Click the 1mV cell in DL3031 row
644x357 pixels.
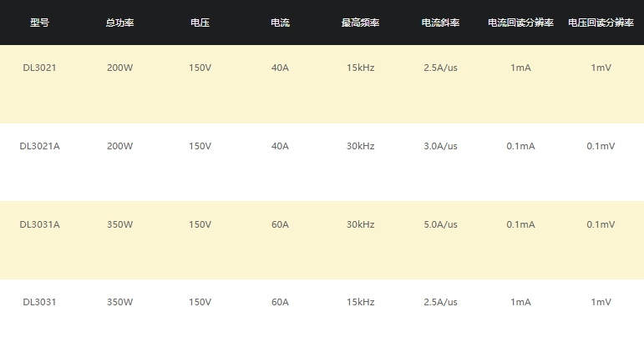pos(601,302)
